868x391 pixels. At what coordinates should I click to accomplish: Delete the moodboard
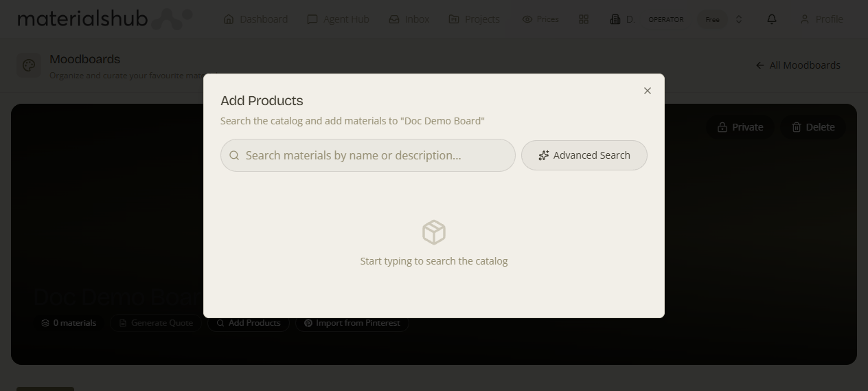coord(813,127)
